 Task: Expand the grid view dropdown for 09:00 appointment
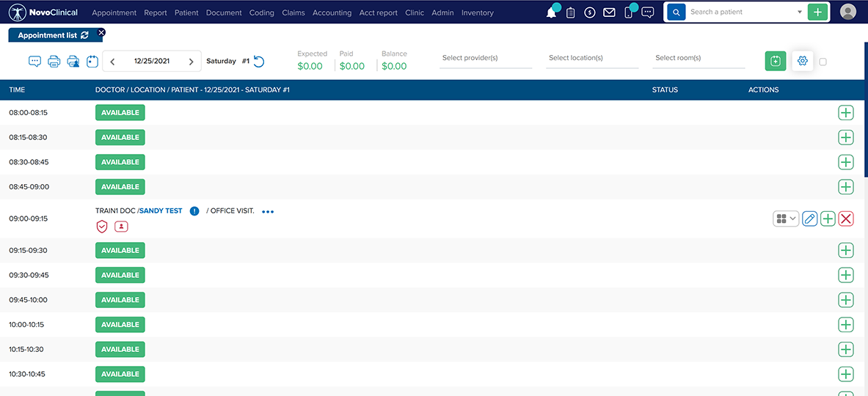(x=785, y=219)
